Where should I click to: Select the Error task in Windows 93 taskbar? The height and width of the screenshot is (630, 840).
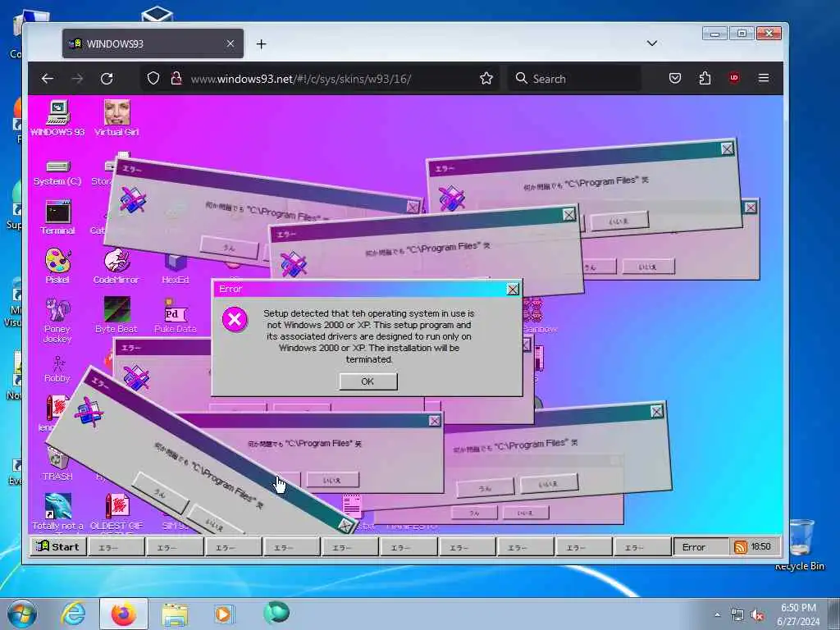701,547
